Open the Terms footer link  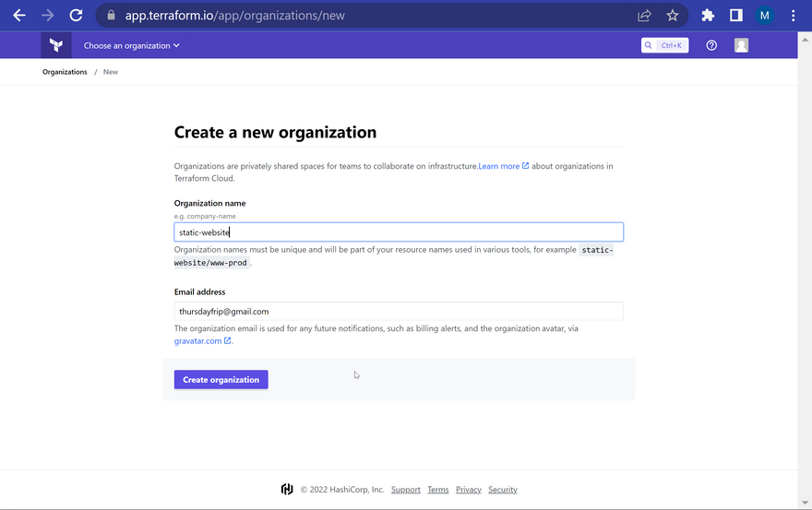[438, 490]
